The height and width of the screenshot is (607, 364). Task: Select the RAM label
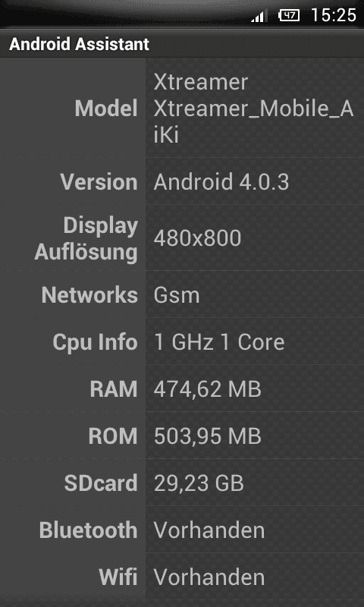coord(114,389)
